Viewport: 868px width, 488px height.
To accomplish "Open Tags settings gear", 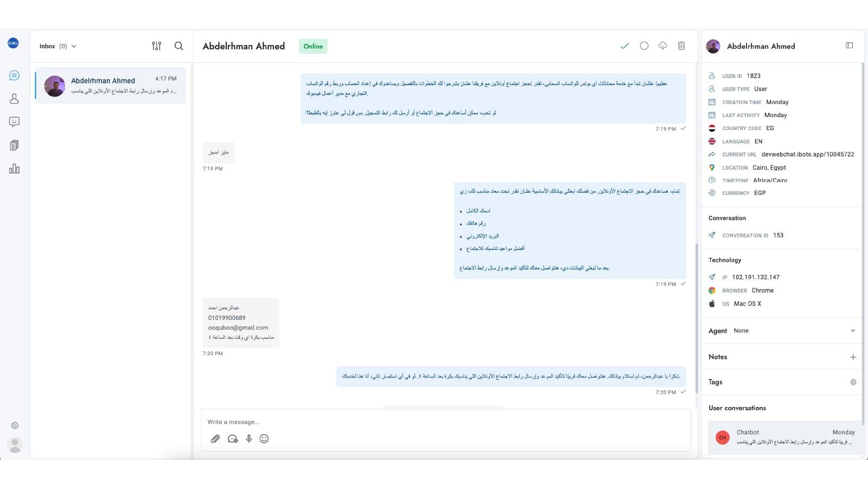I will tap(853, 382).
